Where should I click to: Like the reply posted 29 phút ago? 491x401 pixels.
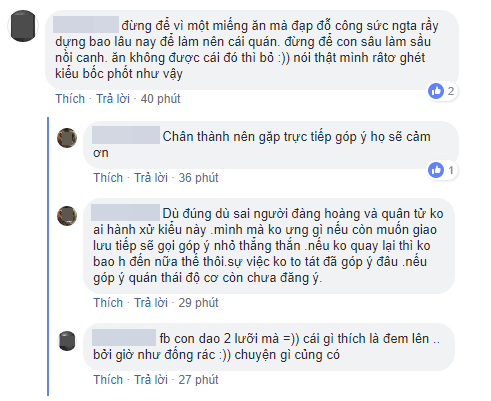108,303
